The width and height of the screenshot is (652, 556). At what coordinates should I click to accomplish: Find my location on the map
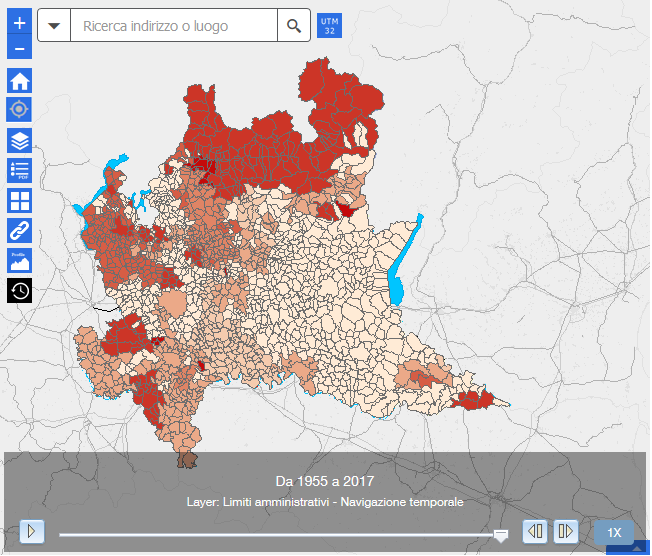[x=20, y=109]
